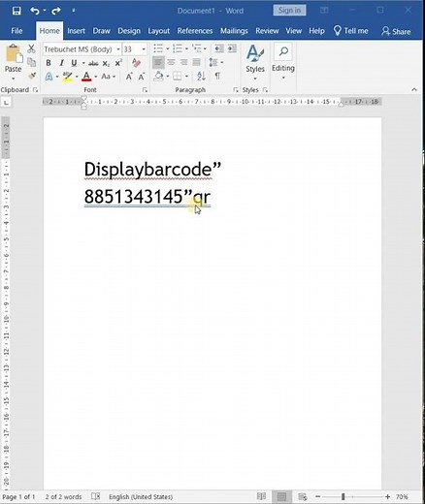Switch to the Mailings tab
The width and height of the screenshot is (425, 504).
pyautogui.click(x=234, y=31)
